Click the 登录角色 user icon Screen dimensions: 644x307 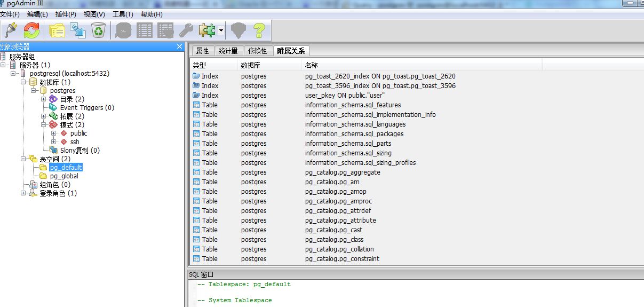click(x=33, y=193)
